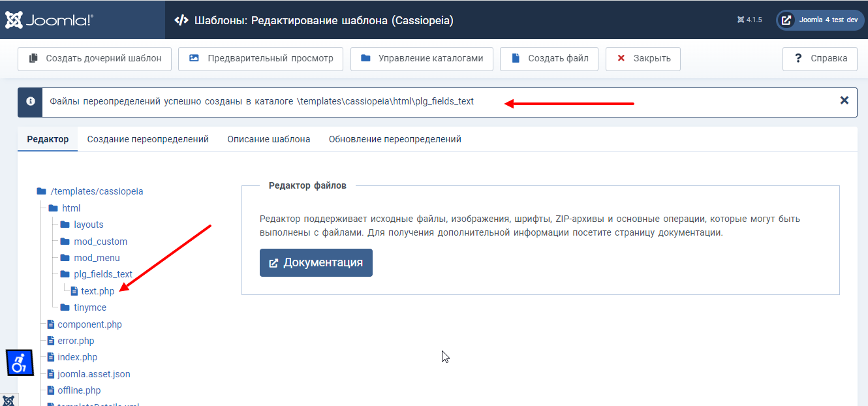This screenshot has width=868, height=406.
Task: Click the Joomla icon at bottom-left corner
Action: pos(8,400)
